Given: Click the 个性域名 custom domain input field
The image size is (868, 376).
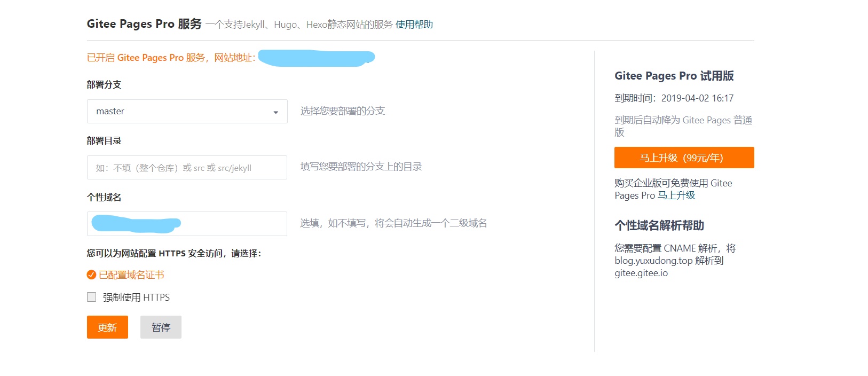Looking at the screenshot, I should [187, 224].
